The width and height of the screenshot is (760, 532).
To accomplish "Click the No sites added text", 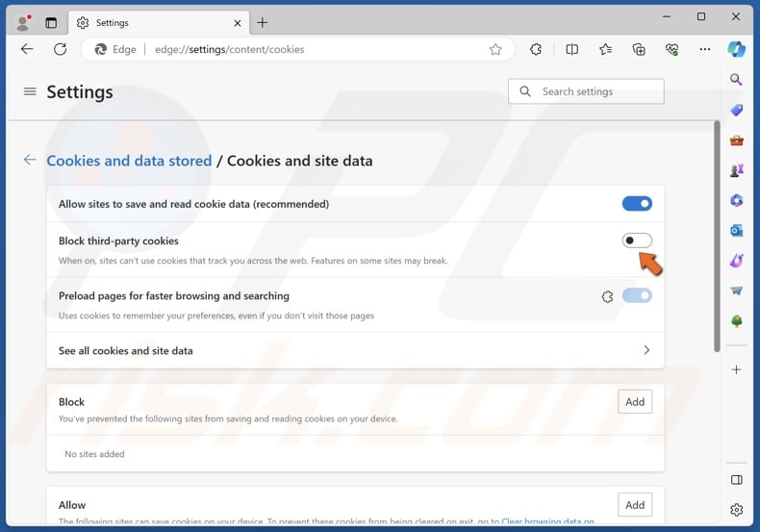I will coord(94,454).
